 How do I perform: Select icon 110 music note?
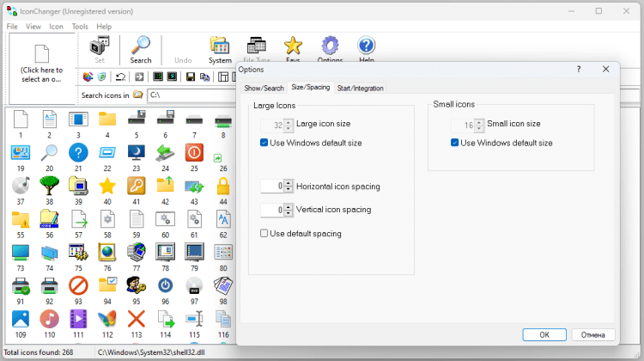coord(49,319)
